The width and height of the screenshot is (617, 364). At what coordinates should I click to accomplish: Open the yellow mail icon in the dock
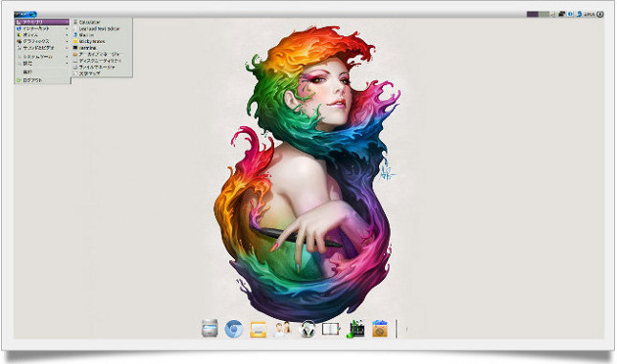259,330
